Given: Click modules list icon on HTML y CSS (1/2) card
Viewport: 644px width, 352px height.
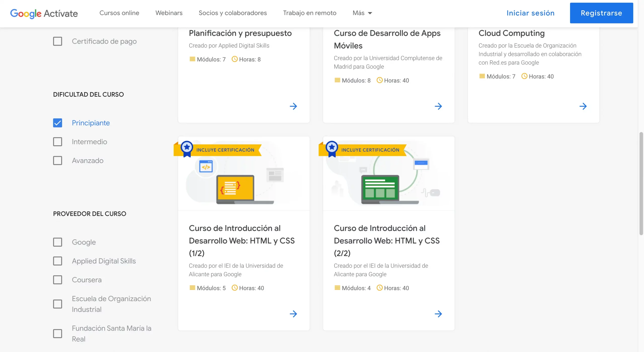Looking at the screenshot, I should (192, 288).
